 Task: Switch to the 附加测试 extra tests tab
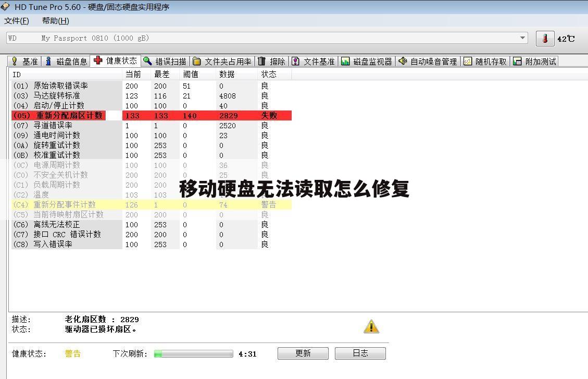tap(534, 61)
